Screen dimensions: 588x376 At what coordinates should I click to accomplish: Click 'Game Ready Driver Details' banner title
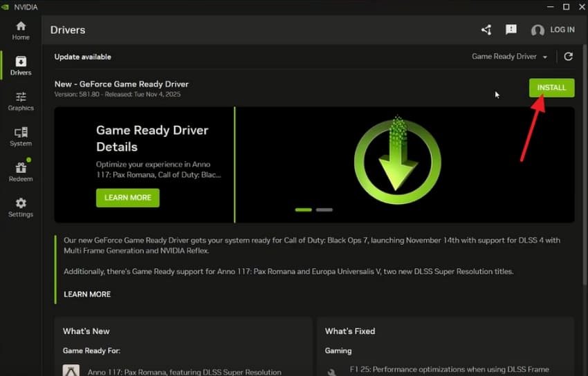pyautogui.click(x=152, y=138)
